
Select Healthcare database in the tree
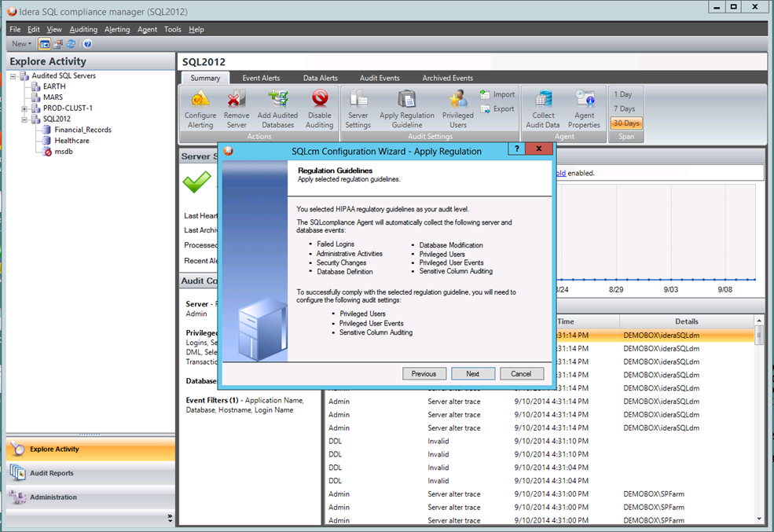(72, 141)
